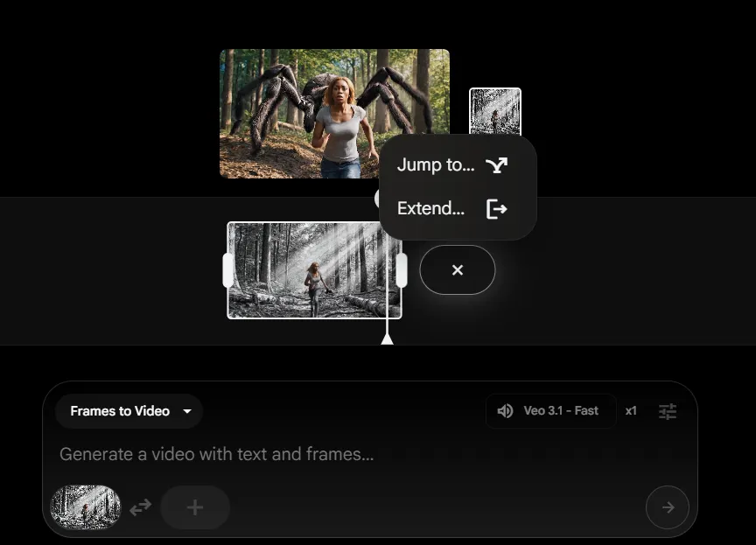Choose Jump to... from the context menu
This screenshot has height=545, width=756.
435,164
